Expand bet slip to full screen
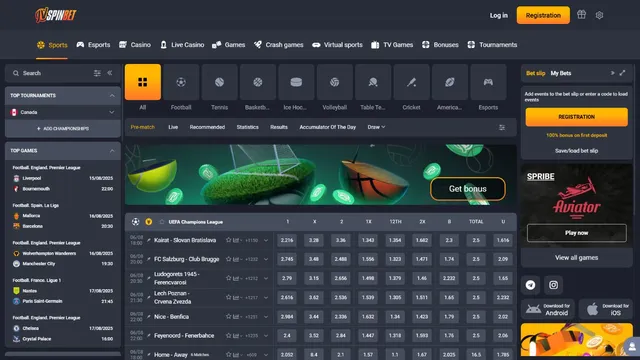Screen dimensions: 640x360 tap(622, 73)
